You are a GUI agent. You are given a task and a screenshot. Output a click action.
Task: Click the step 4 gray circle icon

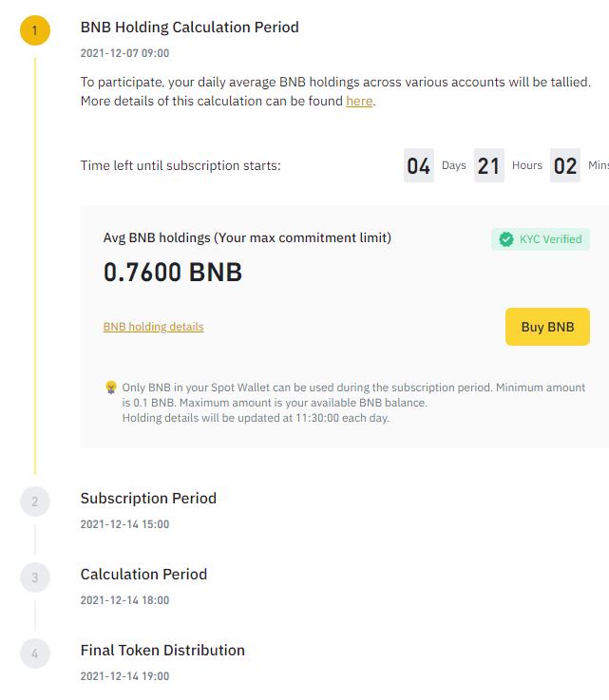(35, 653)
